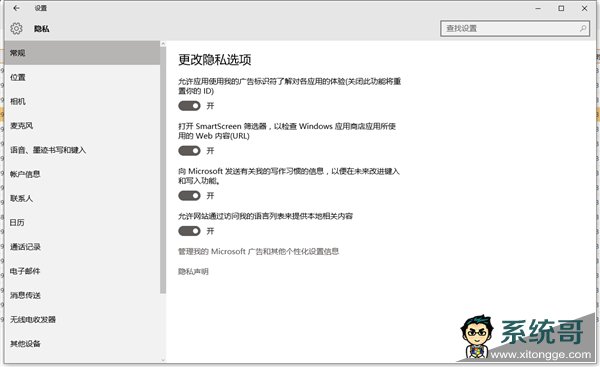The image size is (600, 367).
Task: Minimize the settings window
Action: click(x=538, y=8)
